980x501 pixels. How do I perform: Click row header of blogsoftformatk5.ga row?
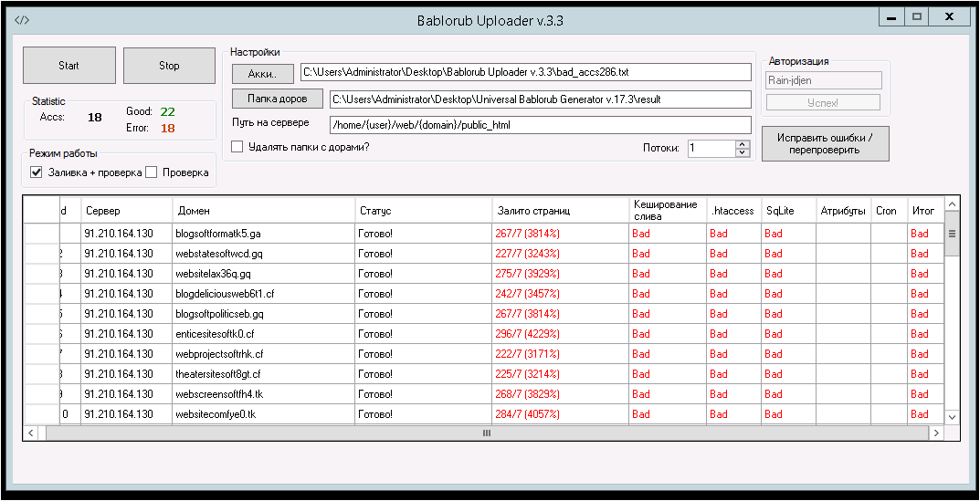point(41,234)
